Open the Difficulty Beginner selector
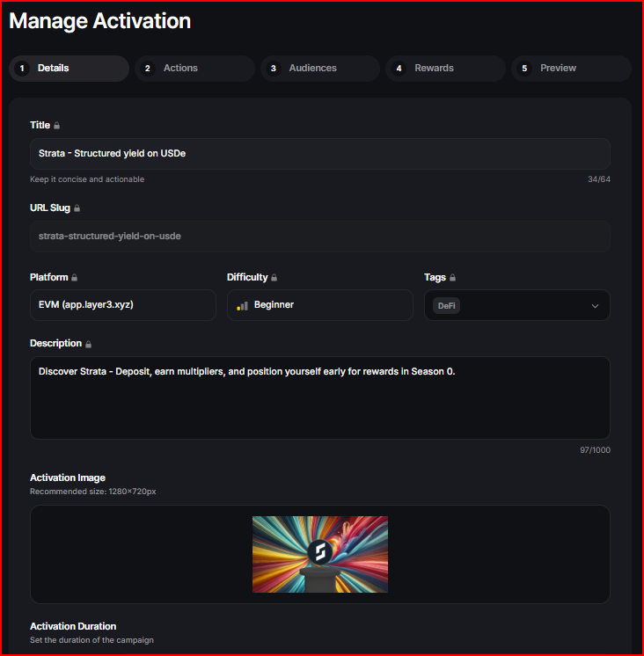Viewport: 644px width, 656px height. [x=319, y=305]
